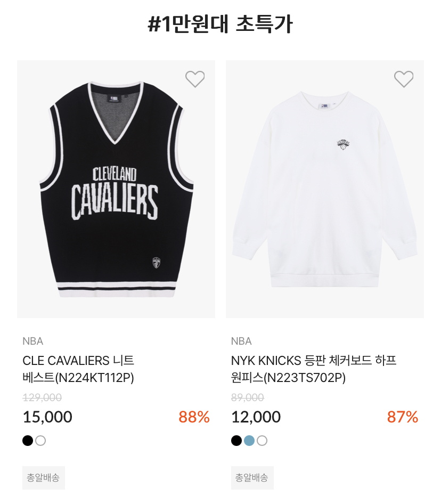
Task: Click heart icon on Knicks sweatshirt
Action: pyautogui.click(x=404, y=79)
